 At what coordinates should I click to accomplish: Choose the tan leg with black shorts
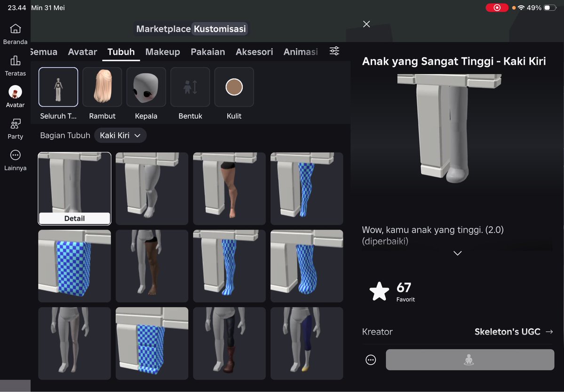pyautogui.click(x=229, y=188)
